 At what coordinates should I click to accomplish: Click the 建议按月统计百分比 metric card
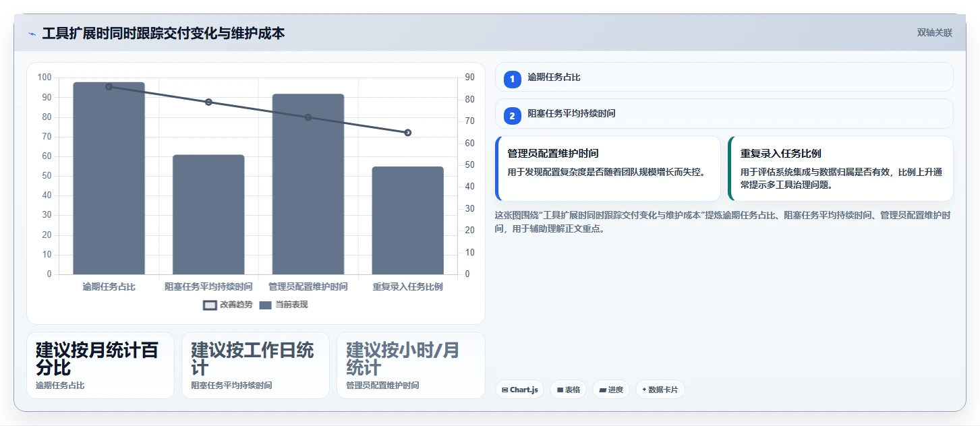pyautogui.click(x=100, y=365)
